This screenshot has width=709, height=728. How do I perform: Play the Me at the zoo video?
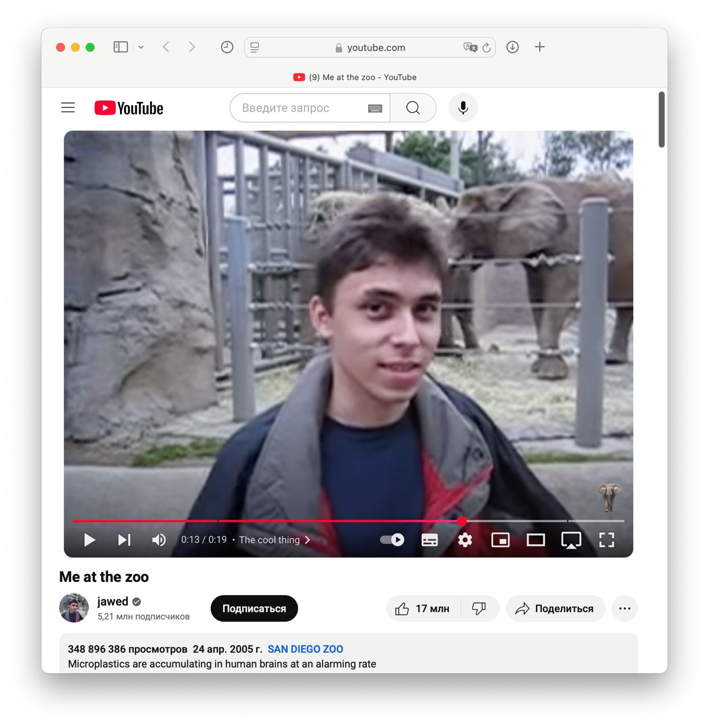89,540
